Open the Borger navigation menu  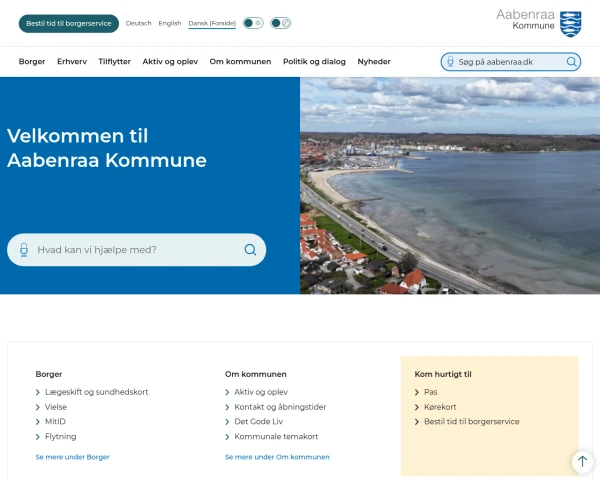32,62
